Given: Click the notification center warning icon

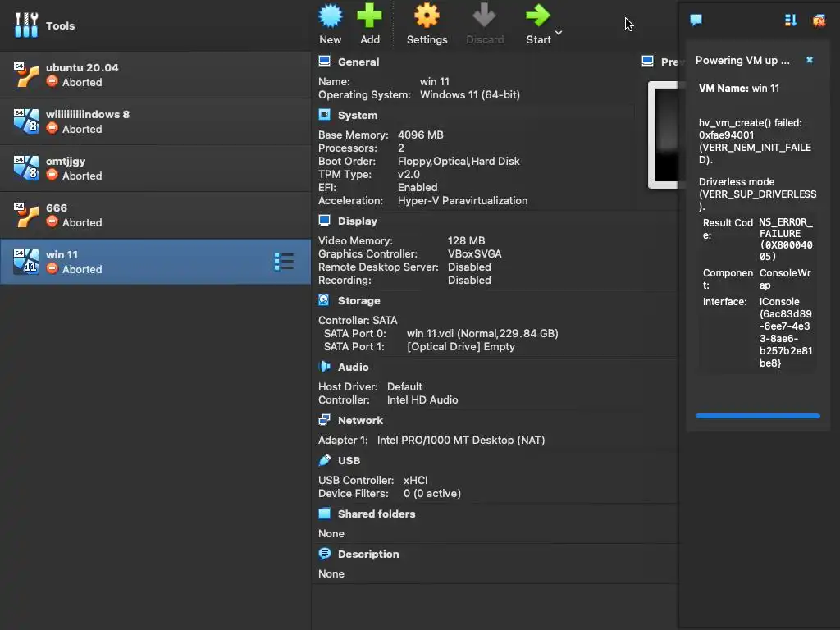Looking at the screenshot, I should pyautogui.click(x=696, y=21).
